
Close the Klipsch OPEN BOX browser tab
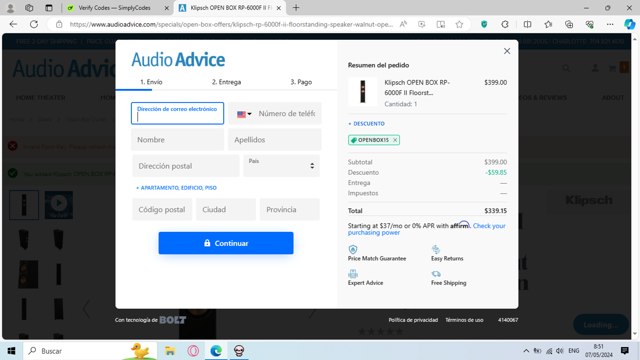click(279, 8)
